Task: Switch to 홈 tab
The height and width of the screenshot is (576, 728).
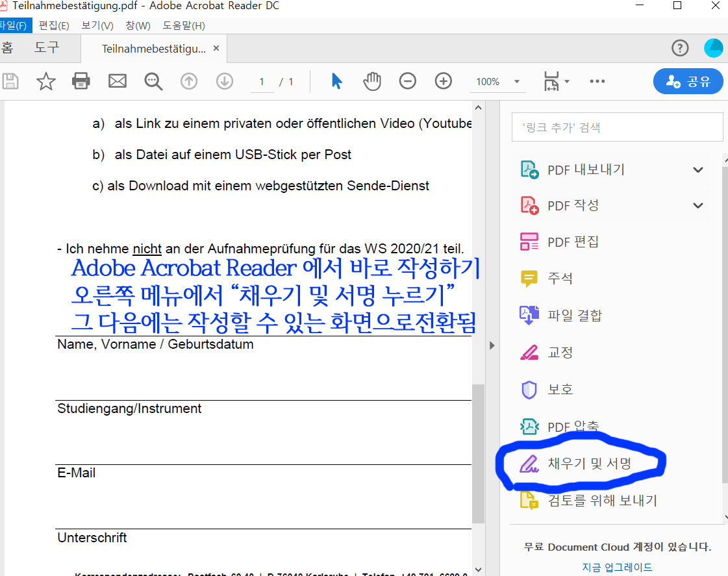Action: click(8, 48)
